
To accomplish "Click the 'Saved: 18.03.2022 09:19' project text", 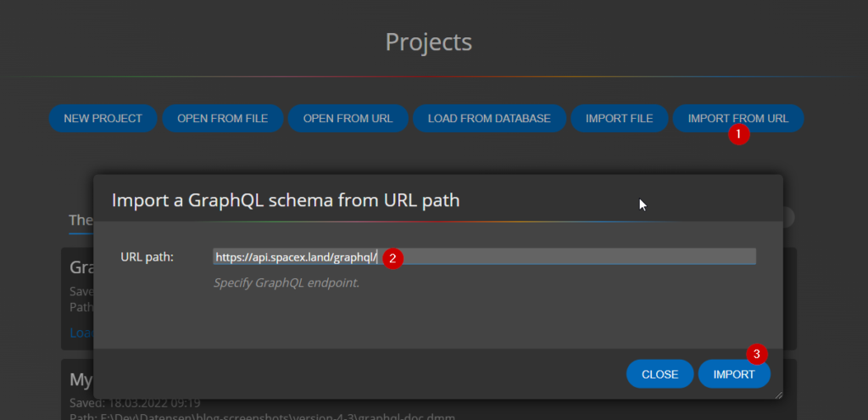I will point(135,403).
